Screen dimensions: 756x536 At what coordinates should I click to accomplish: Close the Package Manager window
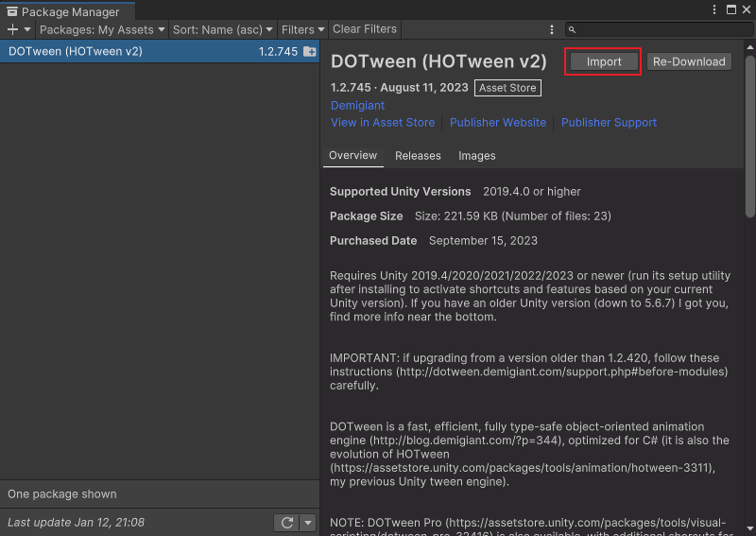coord(747,9)
